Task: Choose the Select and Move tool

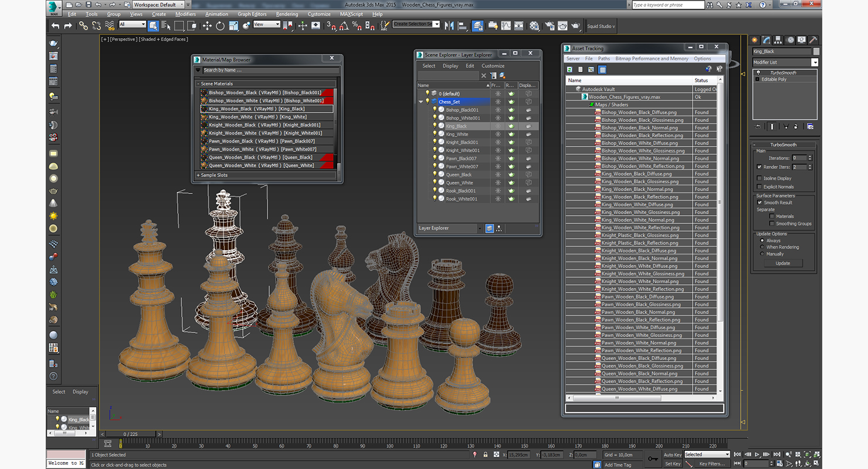Action: [207, 26]
